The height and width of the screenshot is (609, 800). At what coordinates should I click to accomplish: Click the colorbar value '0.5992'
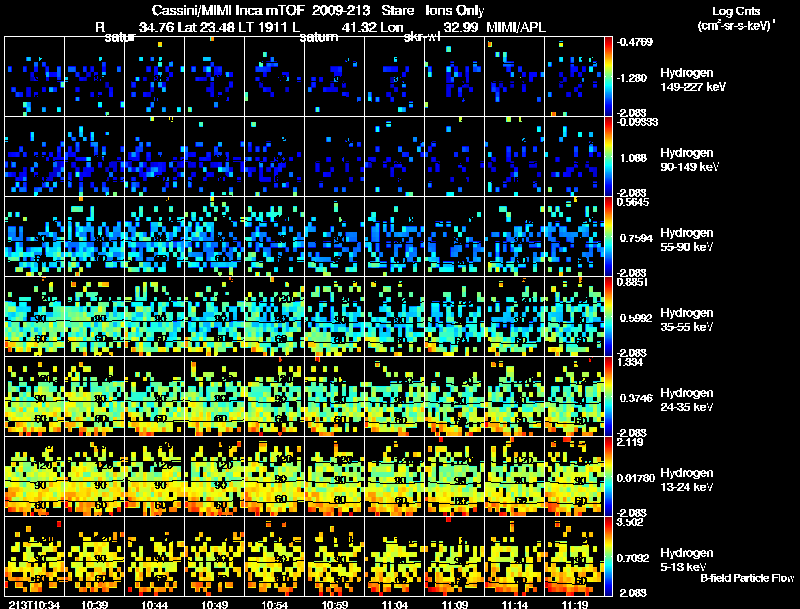pyautogui.click(x=636, y=318)
